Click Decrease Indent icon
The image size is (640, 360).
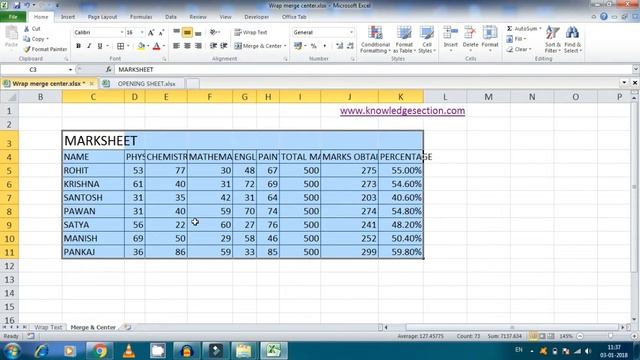click(x=213, y=46)
